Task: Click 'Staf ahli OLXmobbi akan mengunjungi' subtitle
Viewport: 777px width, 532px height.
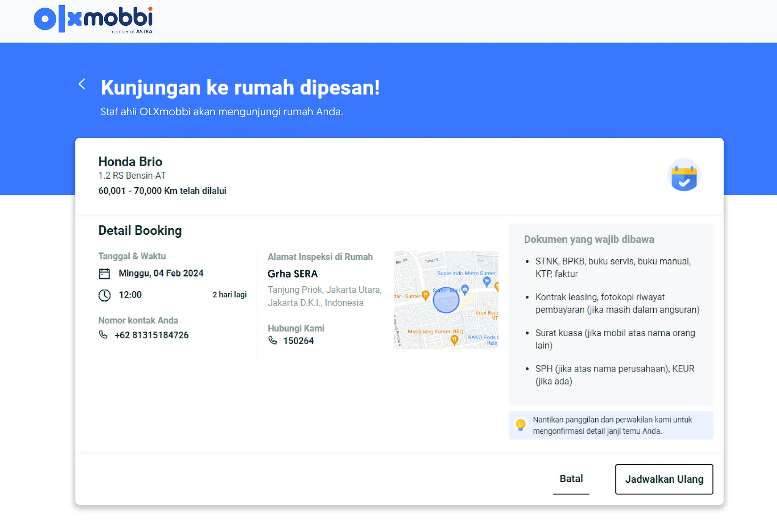Action: click(222, 112)
